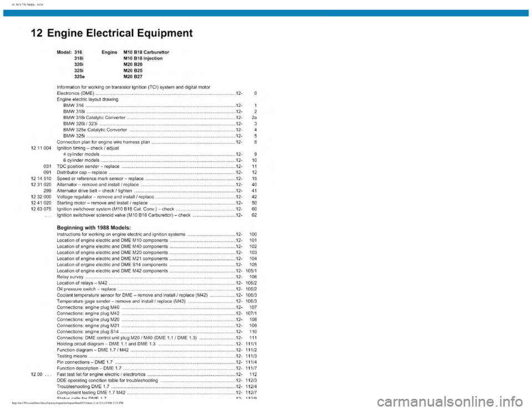Click 'Fast test list for engine electric / electronics'
This screenshot has width=532, height=411.
click(157, 374)
